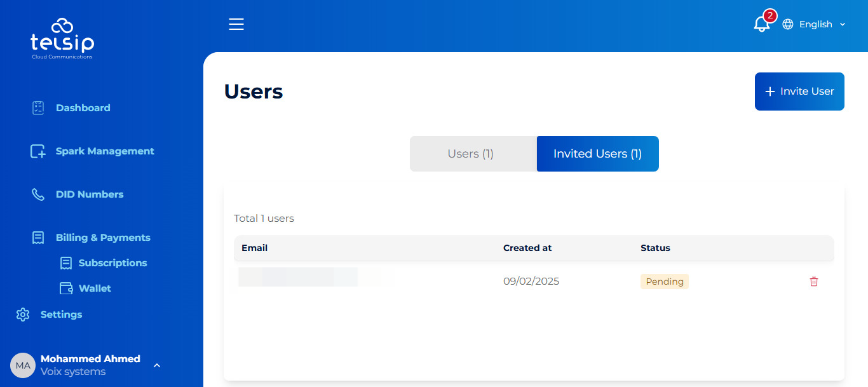Click the DID Numbers phone icon
Image resolution: width=868 pixels, height=387 pixels.
38,194
